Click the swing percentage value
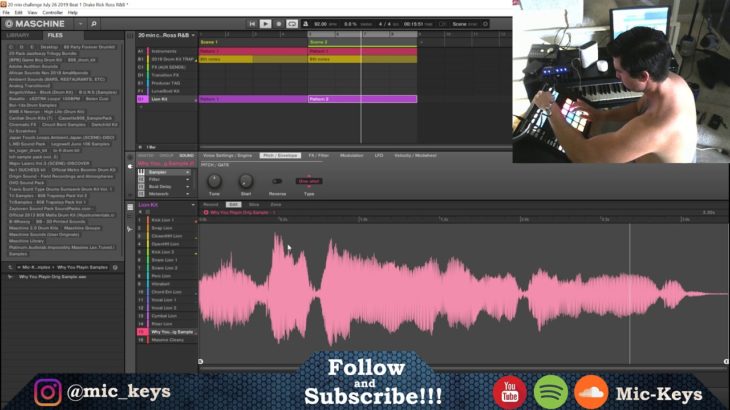The height and width of the screenshot is (410, 730). click(x=350, y=24)
